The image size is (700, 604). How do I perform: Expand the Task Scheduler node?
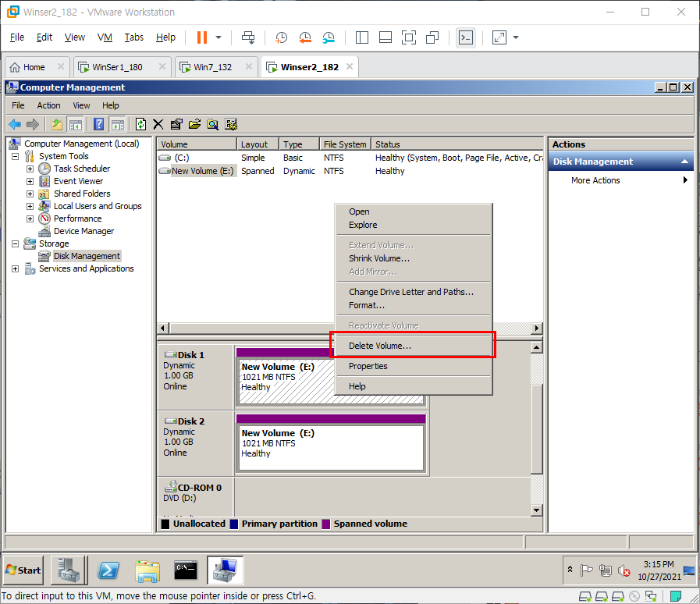click(30, 169)
